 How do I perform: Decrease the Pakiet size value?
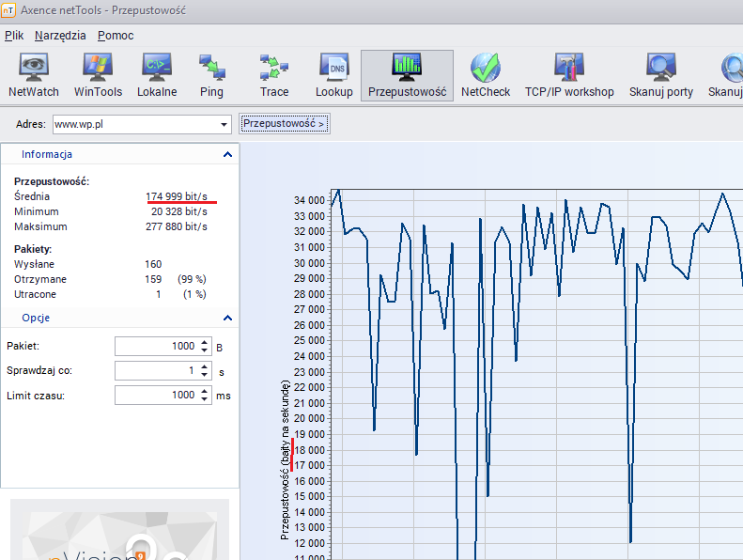coord(204,350)
